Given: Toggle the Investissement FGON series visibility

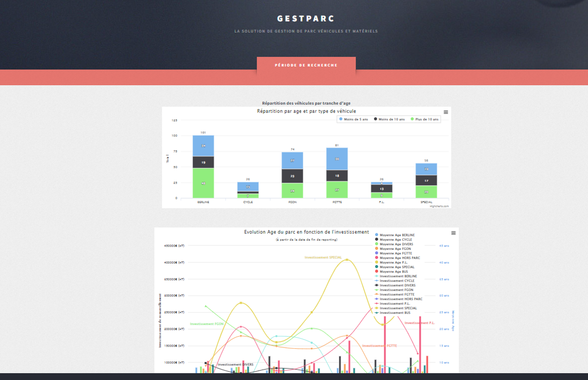Looking at the screenshot, I should 397,290.
